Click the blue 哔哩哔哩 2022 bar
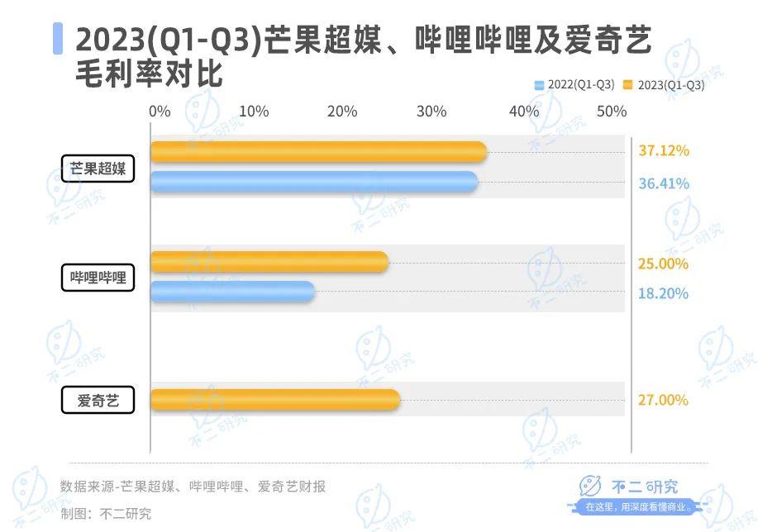777x532 pixels. coord(233,292)
